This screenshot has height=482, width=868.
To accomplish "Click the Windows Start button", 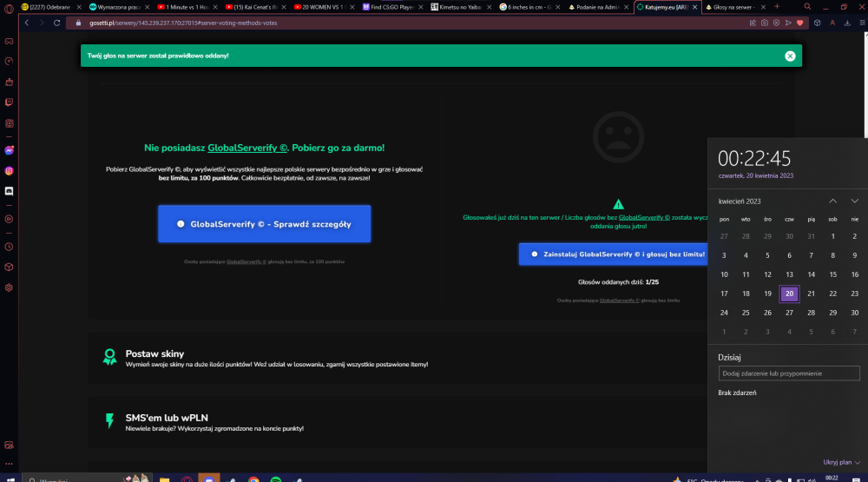I will 10,479.
